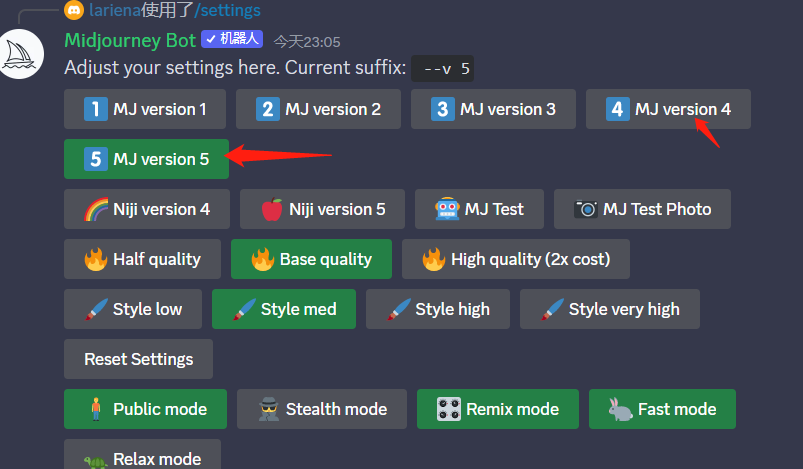Select High quality (2x cost)
Viewport: 803px width, 469px height.
[x=515, y=259]
